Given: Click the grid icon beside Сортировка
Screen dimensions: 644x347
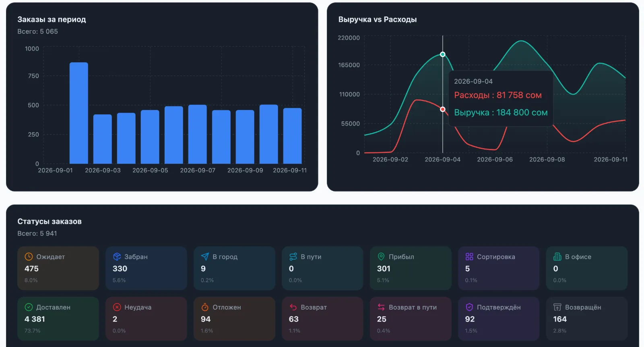Looking at the screenshot, I should click(x=469, y=257).
